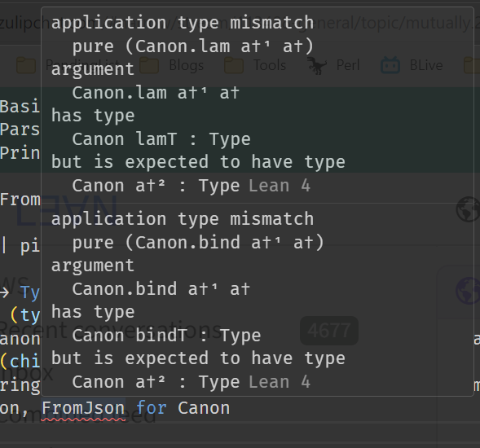480x448 pixels.
Task: Open the BLive bookmark
Action: point(412,65)
